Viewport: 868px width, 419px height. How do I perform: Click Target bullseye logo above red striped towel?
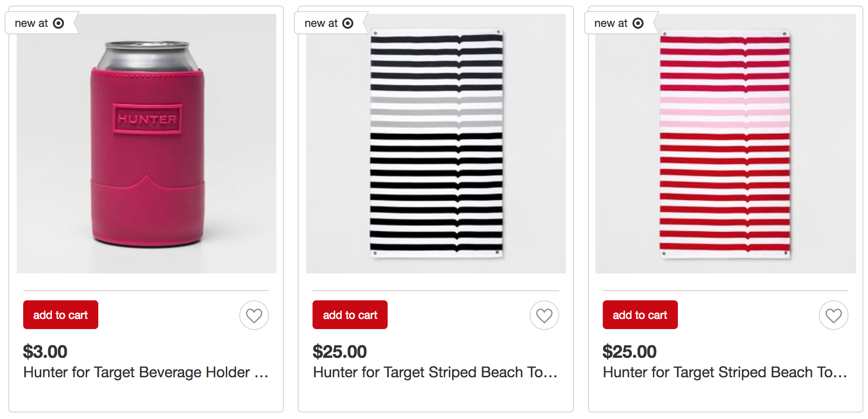pyautogui.click(x=638, y=23)
